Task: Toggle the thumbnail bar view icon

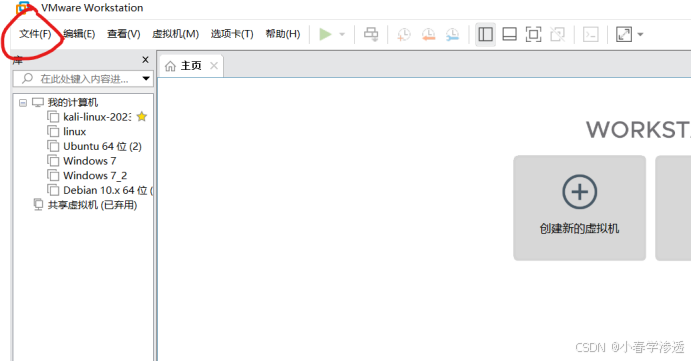Action: click(509, 34)
